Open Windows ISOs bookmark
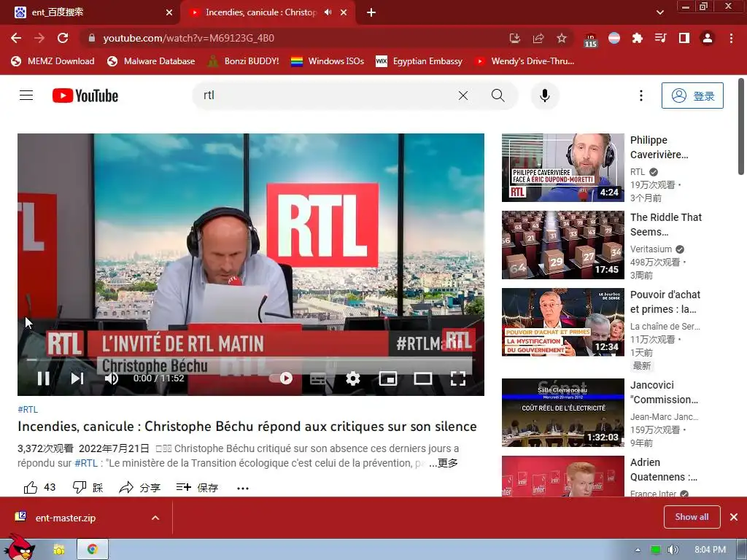This screenshot has height=560, width=747. [x=328, y=61]
